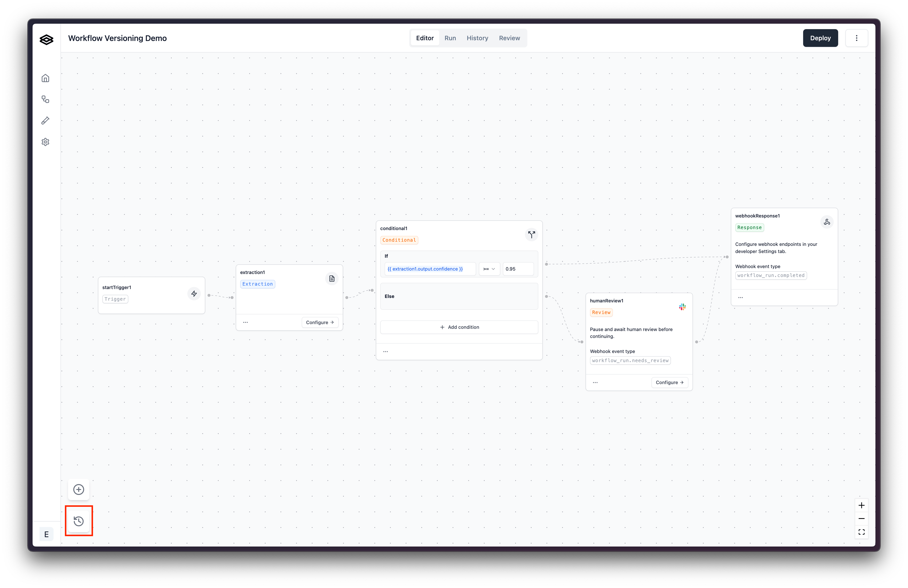The height and width of the screenshot is (588, 908).
Task: Click the branch icon on conditional1
Action: click(531, 234)
